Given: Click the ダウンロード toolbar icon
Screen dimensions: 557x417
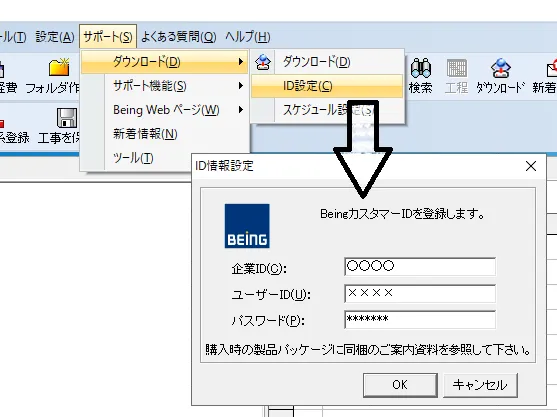Looking at the screenshot, I should 501,68.
